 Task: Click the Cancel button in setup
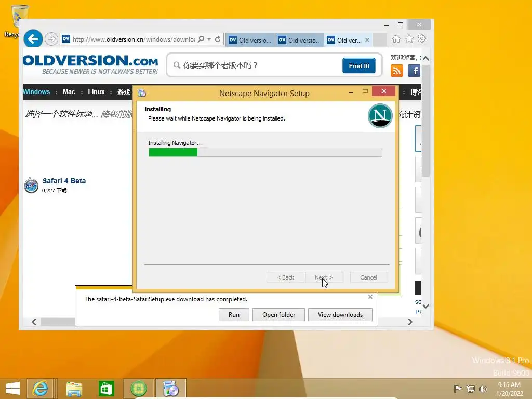click(368, 277)
